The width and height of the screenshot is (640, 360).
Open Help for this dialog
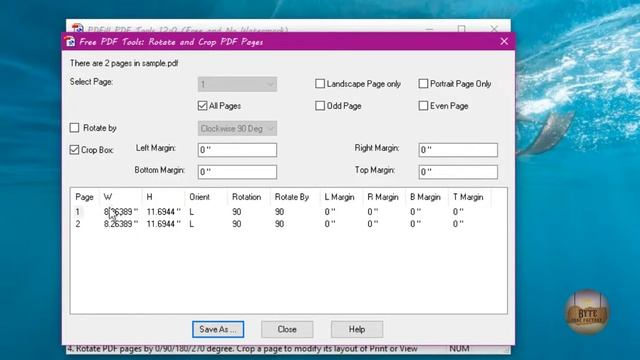357,329
